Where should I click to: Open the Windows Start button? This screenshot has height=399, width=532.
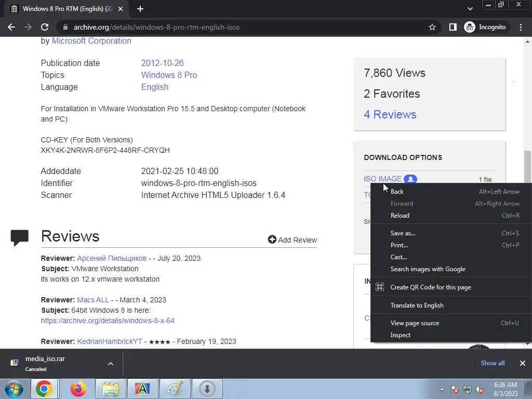pos(14,389)
